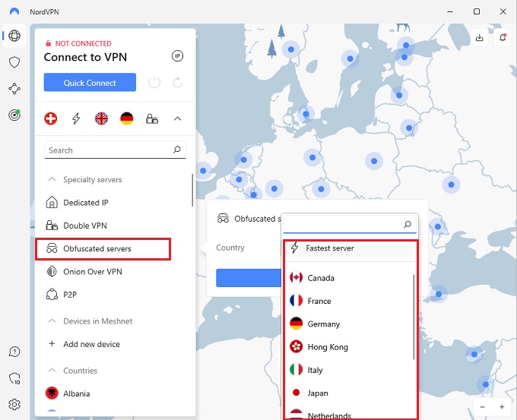Open Meshnet icon in left sidebar
517x420 pixels.
tap(14, 89)
